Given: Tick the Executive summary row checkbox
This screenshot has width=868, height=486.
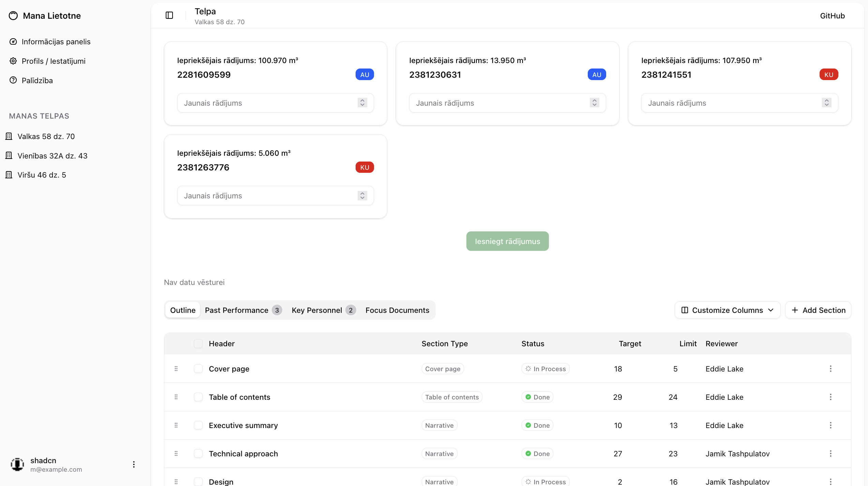Looking at the screenshot, I should 198,425.
